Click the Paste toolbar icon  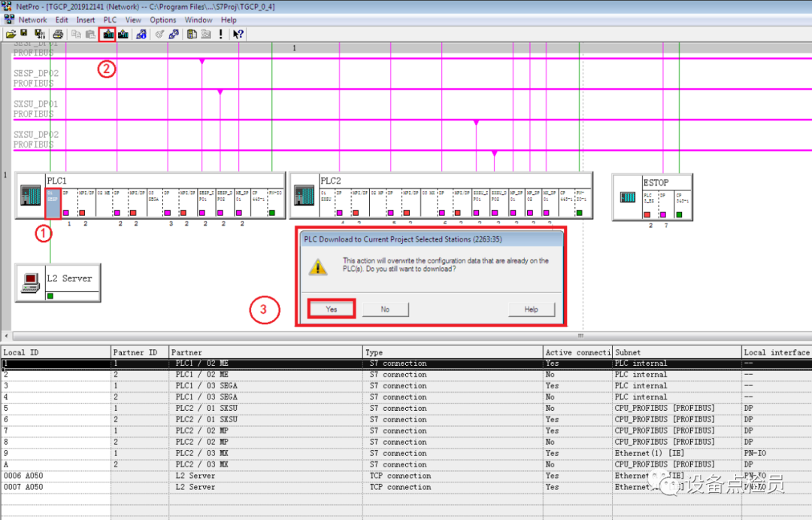click(x=90, y=34)
